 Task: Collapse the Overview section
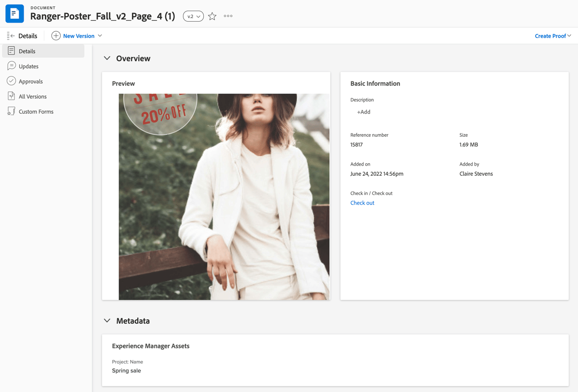[x=107, y=58]
